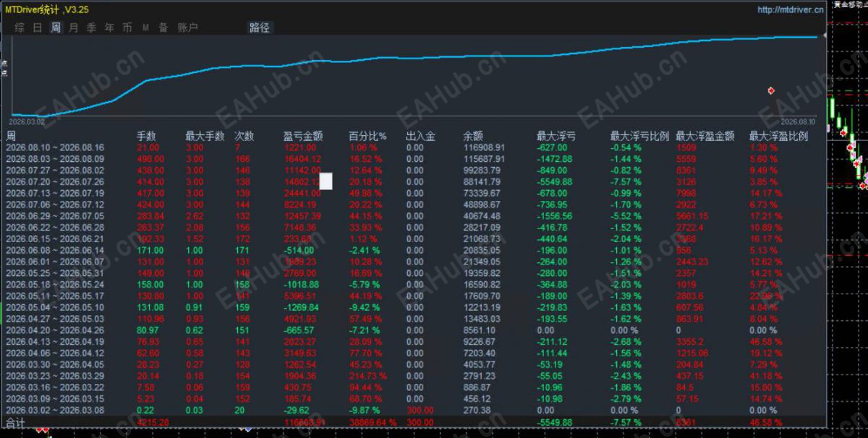Click the percentage value 214.73 %
Viewport: 868px width, 438px height.
(x=367, y=376)
